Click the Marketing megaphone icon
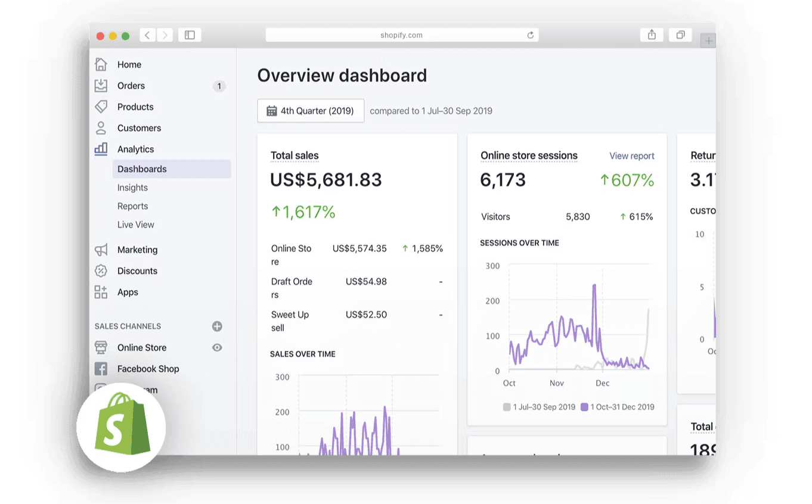The height and width of the screenshot is (504, 812). point(101,250)
